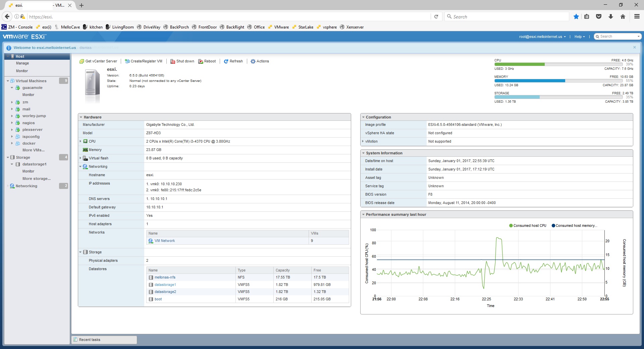Click the mellonas-nfs datastore icon
Image resolution: width=644 pixels, height=349 pixels.
point(151,278)
